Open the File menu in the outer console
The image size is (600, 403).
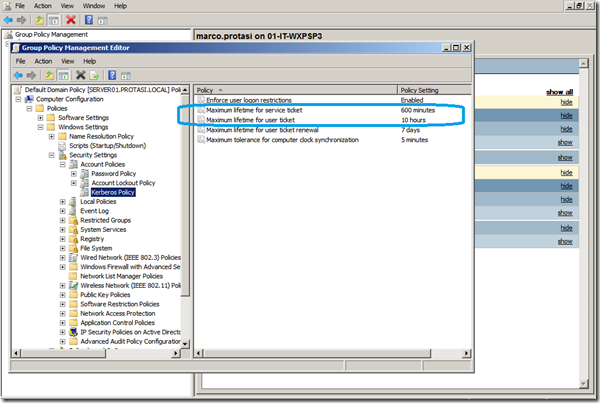pyautogui.click(x=20, y=6)
